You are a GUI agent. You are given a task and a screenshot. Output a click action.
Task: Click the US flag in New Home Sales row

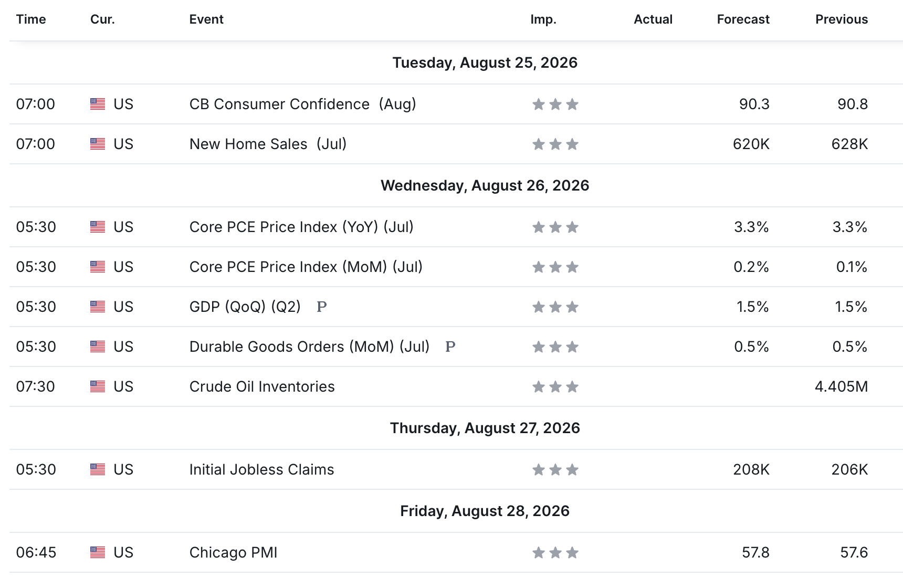coord(98,144)
